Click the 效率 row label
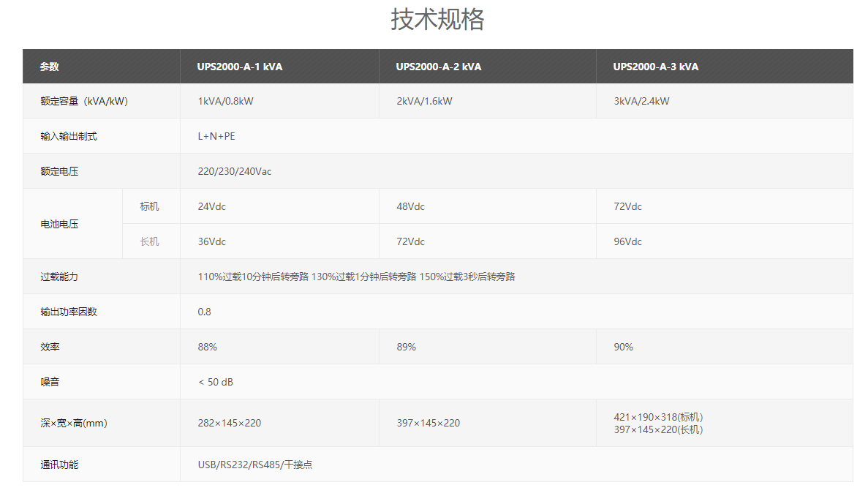The height and width of the screenshot is (496, 868). coord(50,347)
